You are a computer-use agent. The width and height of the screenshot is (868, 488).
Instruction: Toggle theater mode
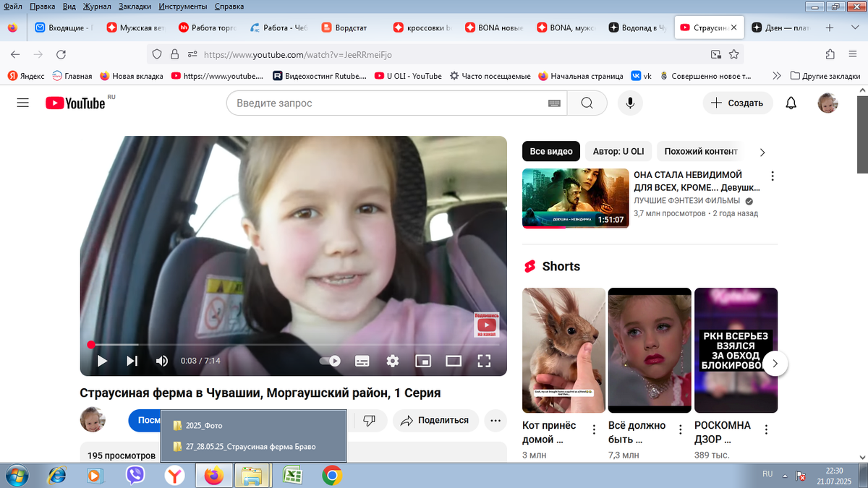coord(454,361)
